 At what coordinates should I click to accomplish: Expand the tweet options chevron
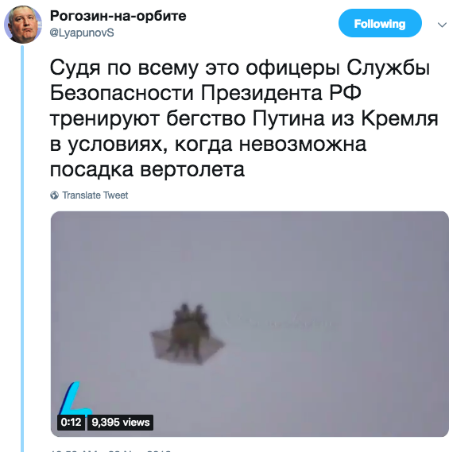click(442, 25)
